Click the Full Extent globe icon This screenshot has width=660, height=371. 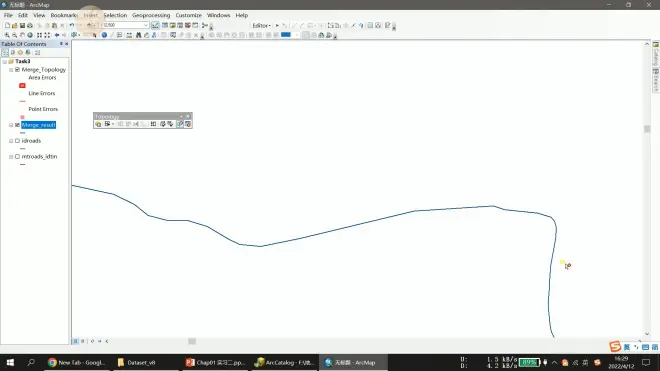click(30, 35)
